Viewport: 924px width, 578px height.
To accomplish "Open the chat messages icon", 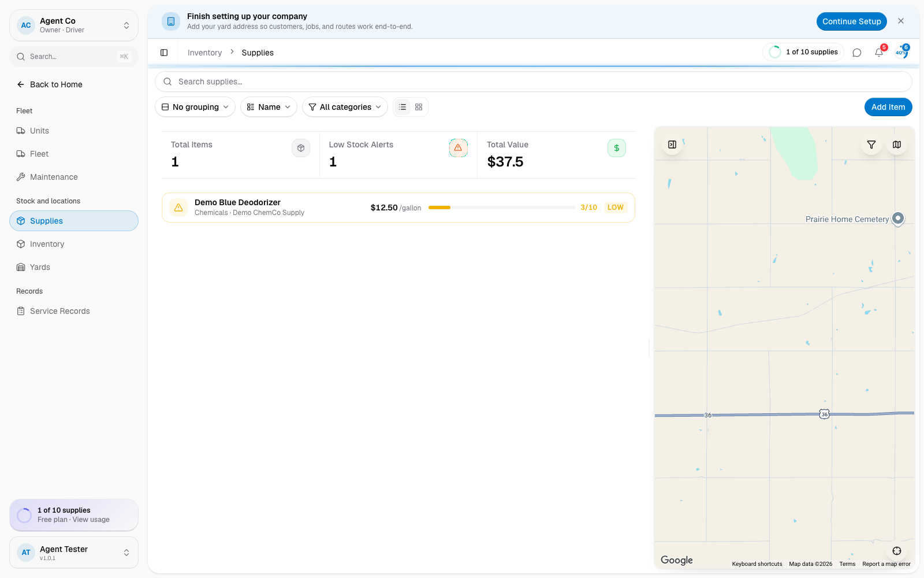I will pyautogui.click(x=857, y=53).
